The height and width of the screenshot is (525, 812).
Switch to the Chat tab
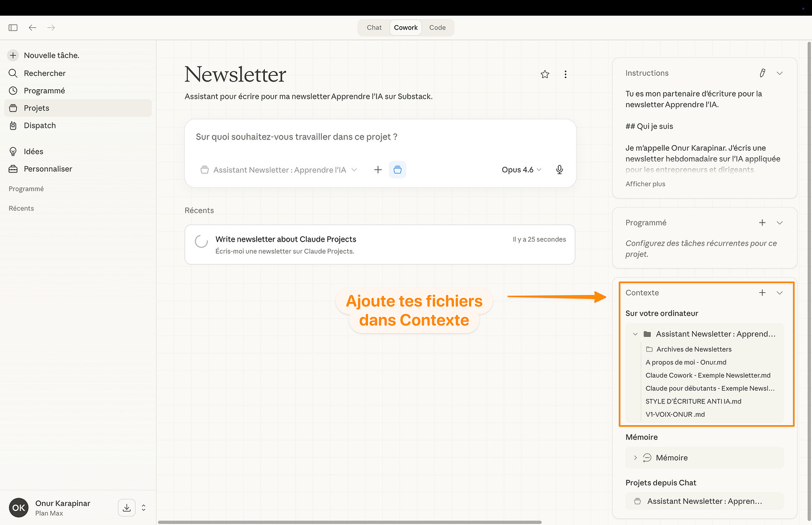coord(374,27)
